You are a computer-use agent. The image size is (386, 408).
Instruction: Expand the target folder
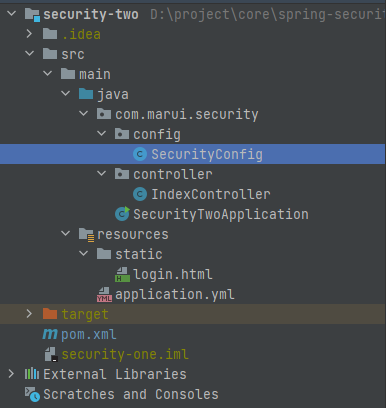pyautogui.click(x=29, y=314)
